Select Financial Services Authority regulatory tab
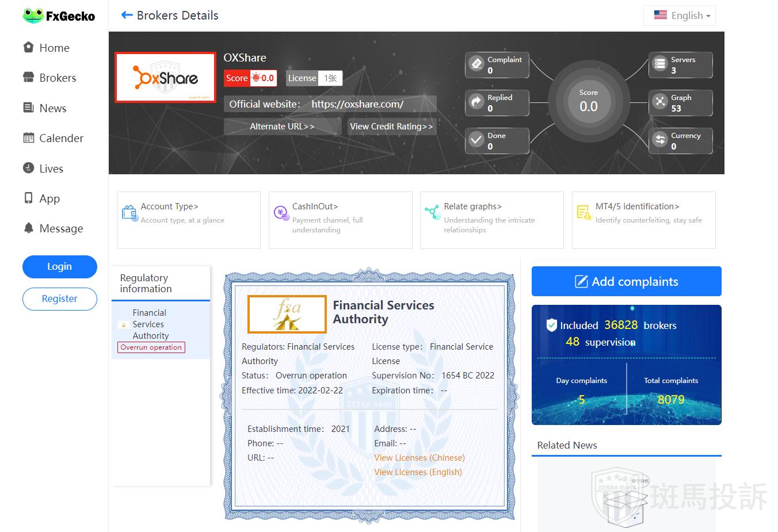The height and width of the screenshot is (532, 778). 150,324
